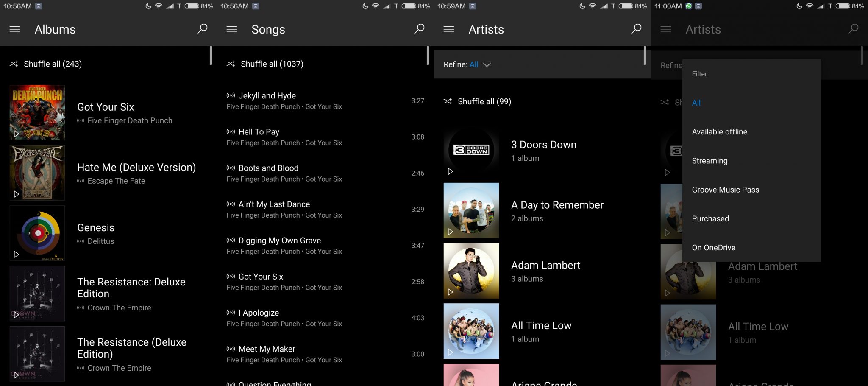Click scrollbar handle beside Refine: All bar
This screenshot has height=386, width=868.
point(645,56)
